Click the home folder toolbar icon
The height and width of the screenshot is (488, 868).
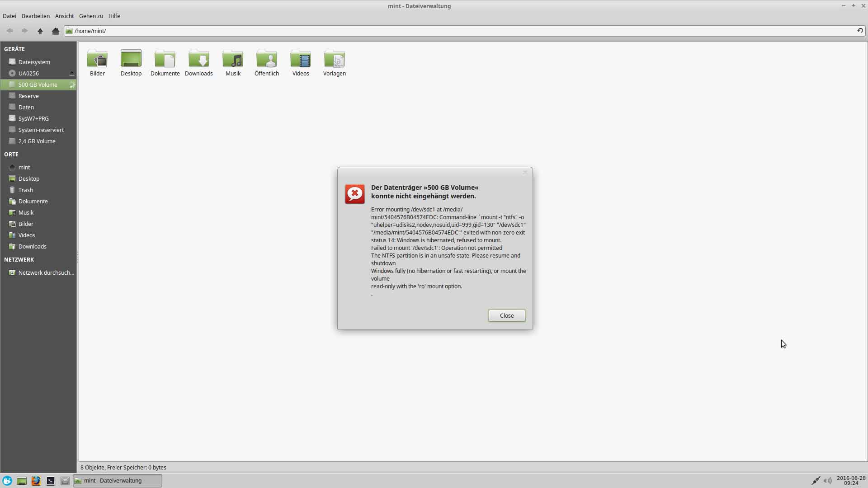pyautogui.click(x=56, y=31)
